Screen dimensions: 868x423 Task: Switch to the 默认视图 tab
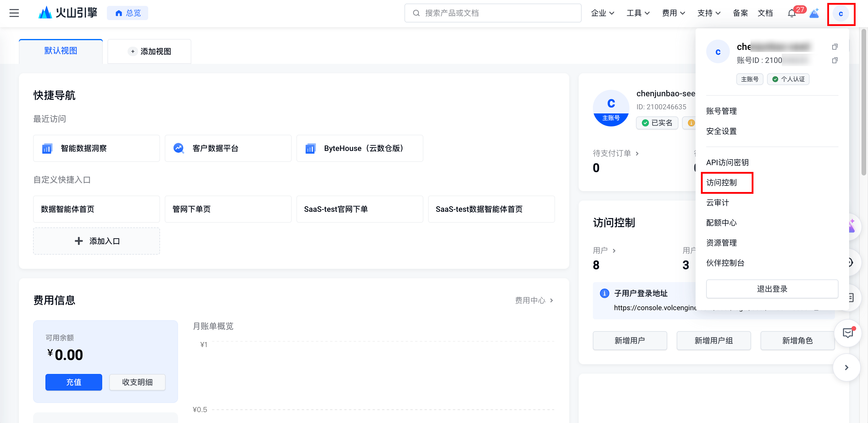[61, 51]
